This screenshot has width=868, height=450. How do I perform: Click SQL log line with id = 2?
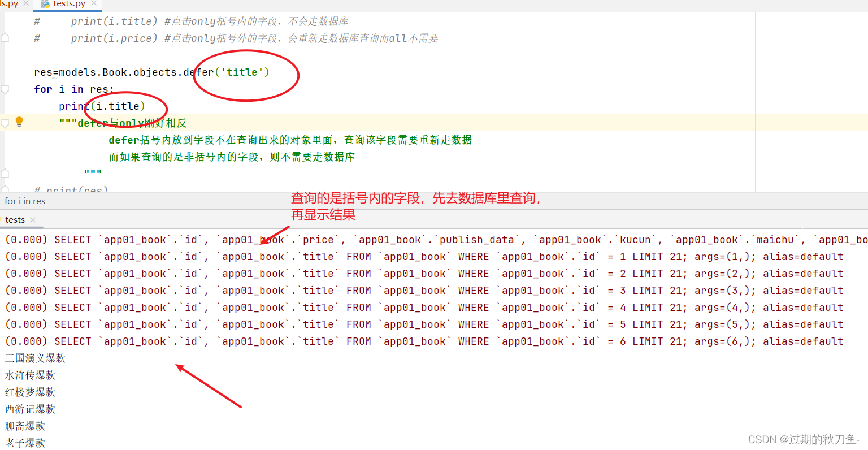(x=424, y=274)
